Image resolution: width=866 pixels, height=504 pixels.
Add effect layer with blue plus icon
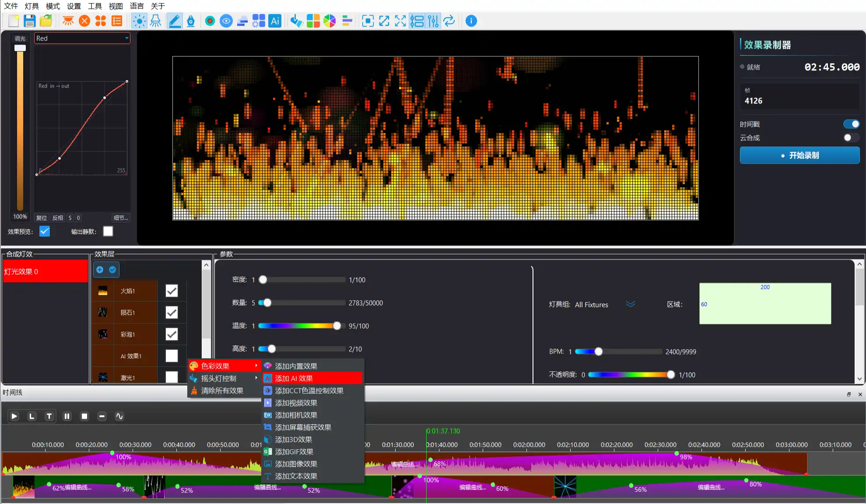(x=100, y=269)
